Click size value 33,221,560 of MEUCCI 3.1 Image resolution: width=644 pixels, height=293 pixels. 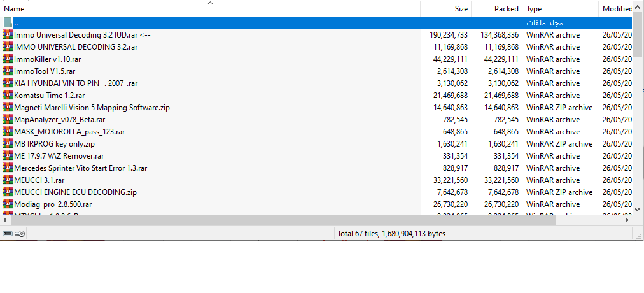pos(450,180)
